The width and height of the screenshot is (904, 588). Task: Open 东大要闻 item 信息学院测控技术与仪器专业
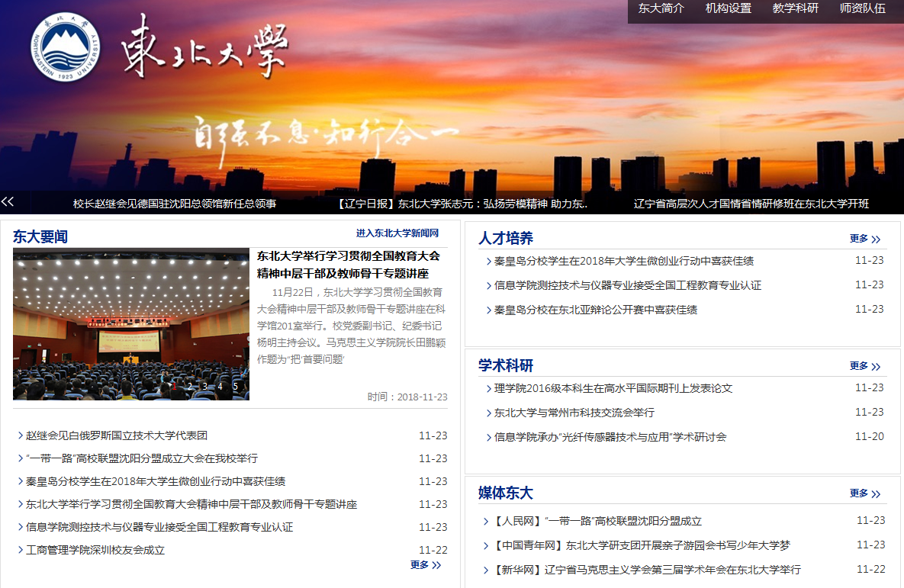click(159, 528)
